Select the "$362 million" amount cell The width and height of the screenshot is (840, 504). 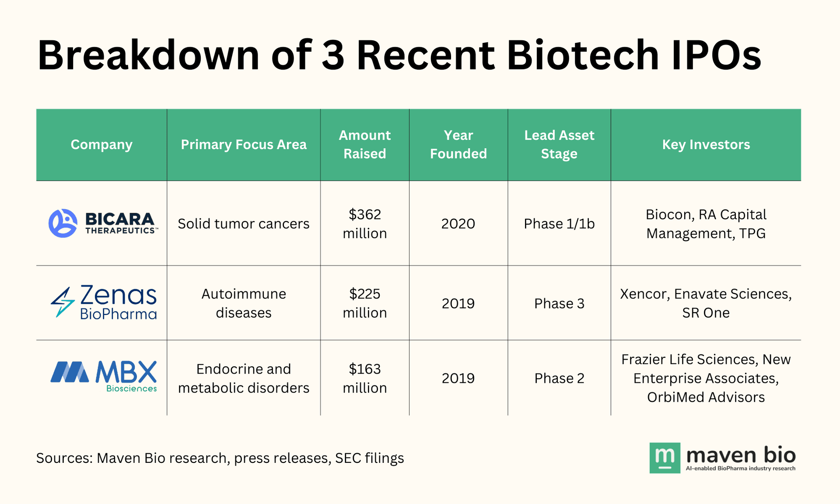click(x=364, y=224)
